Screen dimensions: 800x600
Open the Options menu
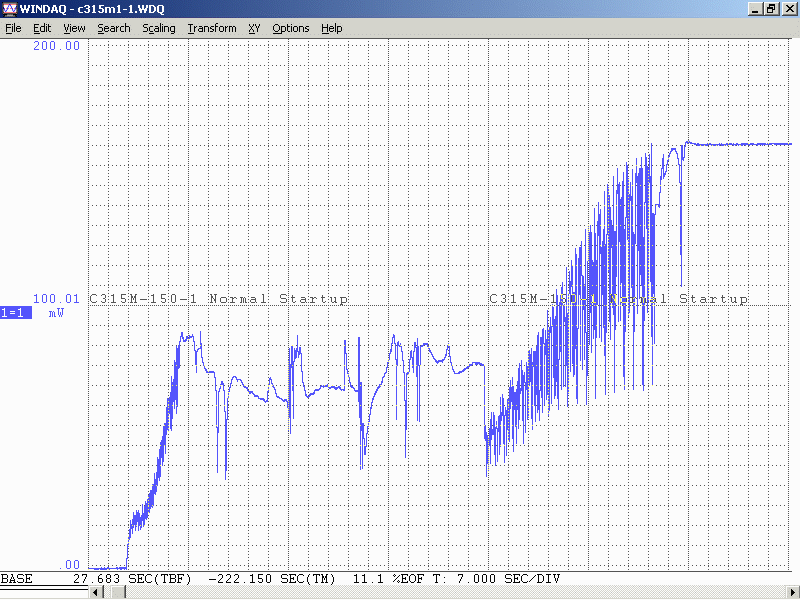pyautogui.click(x=291, y=28)
